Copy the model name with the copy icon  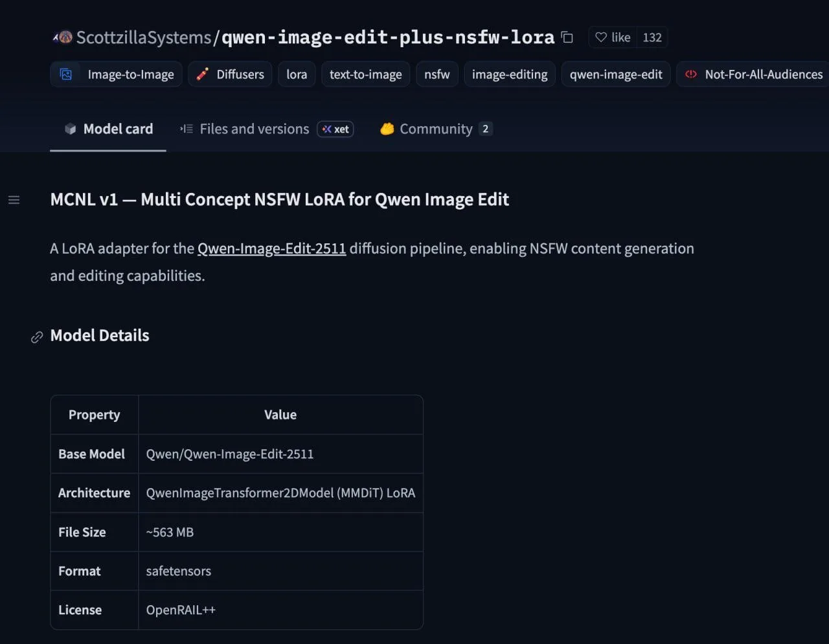(x=567, y=38)
